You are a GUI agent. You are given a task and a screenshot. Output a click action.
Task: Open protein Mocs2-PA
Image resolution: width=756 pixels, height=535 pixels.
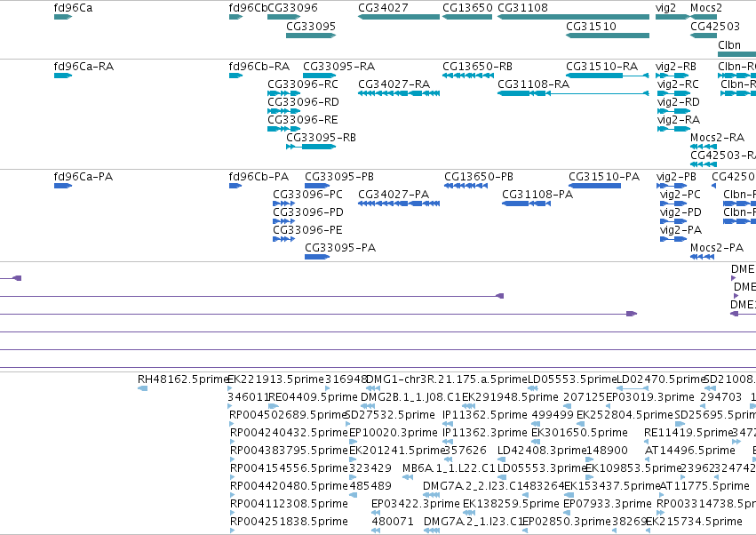click(x=702, y=257)
